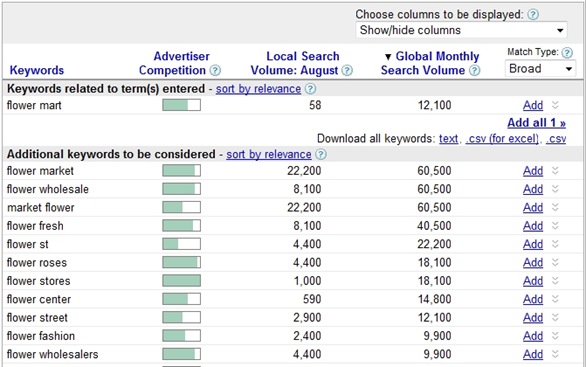Click competition bar for flower mart

pyautogui.click(x=181, y=105)
